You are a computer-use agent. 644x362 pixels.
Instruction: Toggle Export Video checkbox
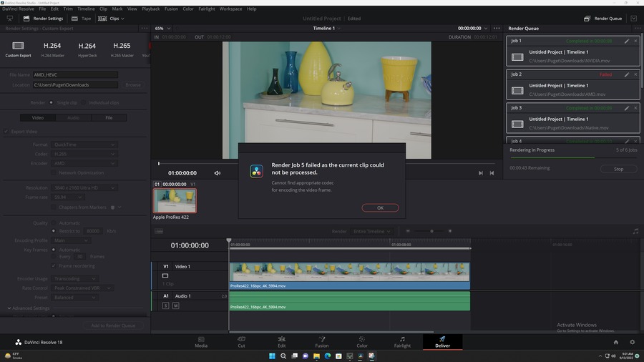click(x=6, y=132)
